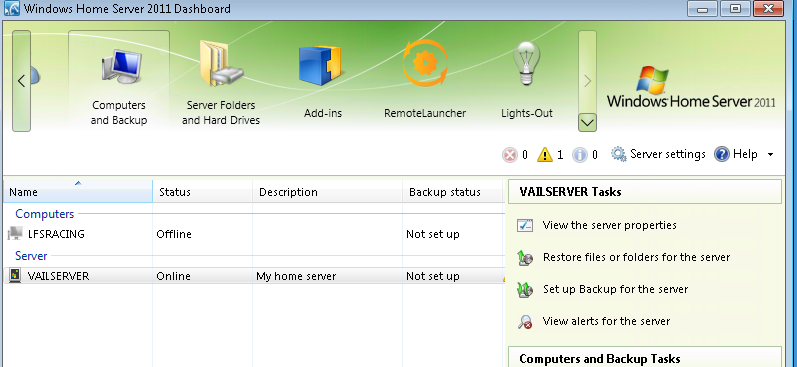
Task: Expand navigation tabs list with down chevron
Action: (587, 123)
